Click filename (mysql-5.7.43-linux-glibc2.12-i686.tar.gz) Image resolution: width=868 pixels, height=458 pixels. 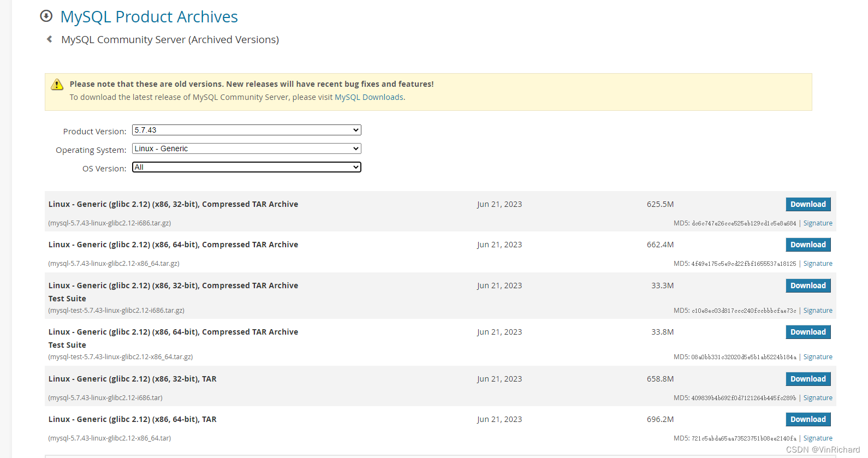click(109, 223)
